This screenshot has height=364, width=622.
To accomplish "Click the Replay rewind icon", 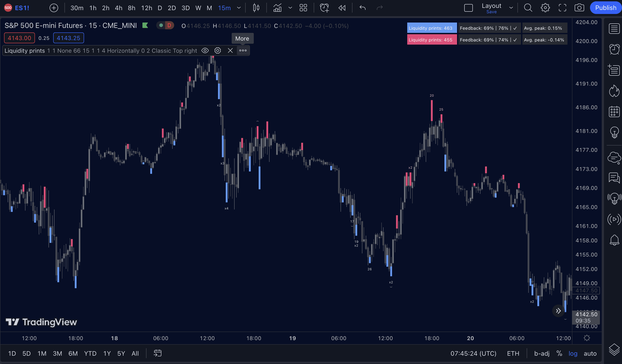I will point(342,8).
